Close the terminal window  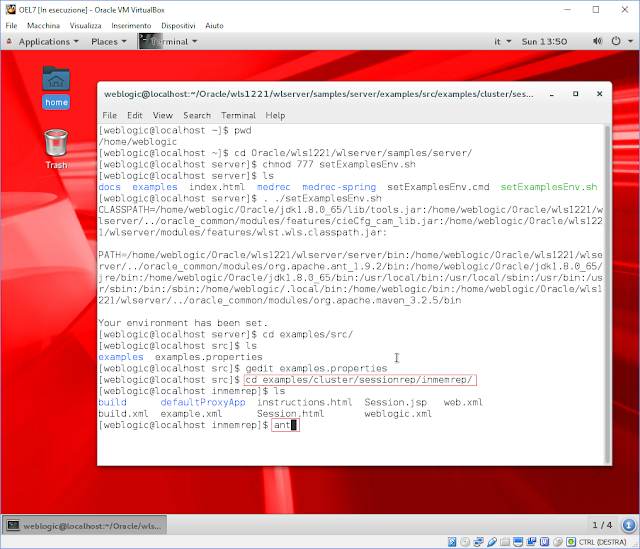600,94
